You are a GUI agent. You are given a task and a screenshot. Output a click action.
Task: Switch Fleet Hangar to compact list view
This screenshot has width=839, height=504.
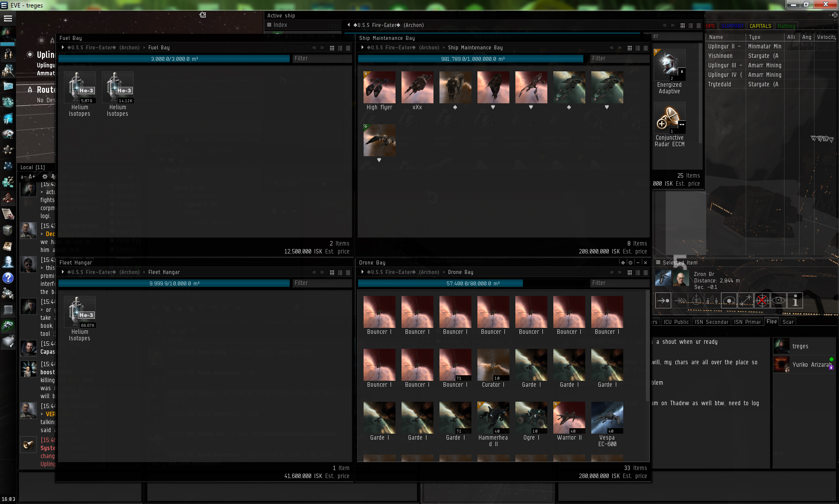348,272
